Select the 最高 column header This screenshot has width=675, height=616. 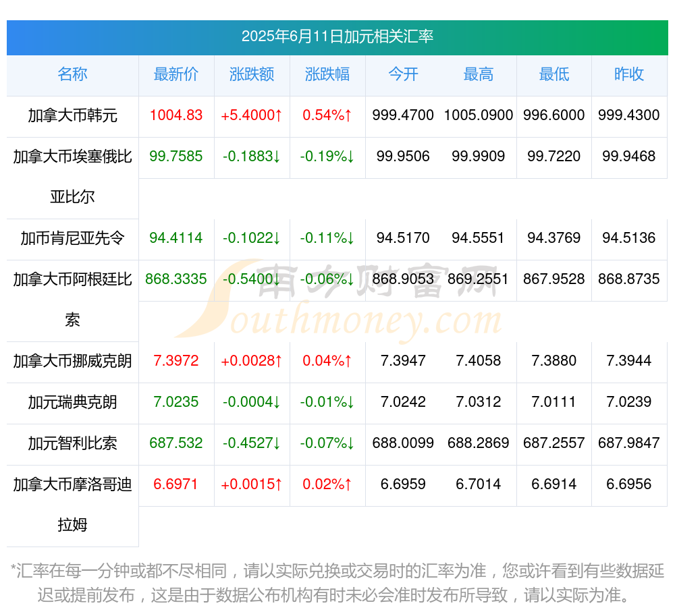click(479, 74)
